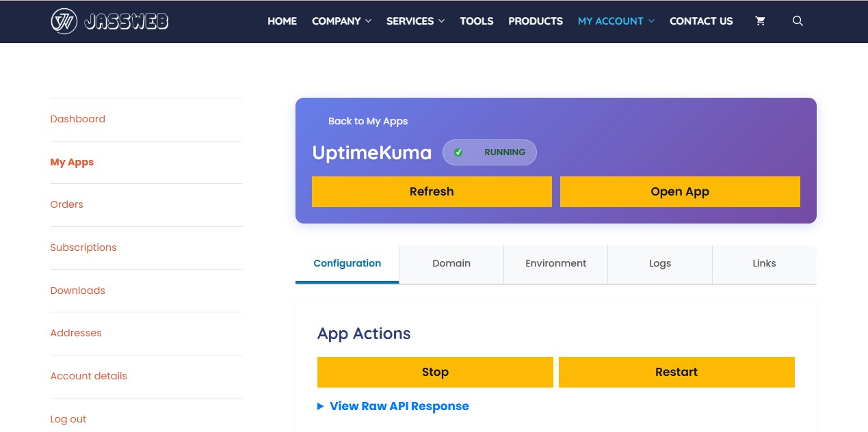
Task: Open the Addresses sidebar link
Action: pyautogui.click(x=76, y=333)
